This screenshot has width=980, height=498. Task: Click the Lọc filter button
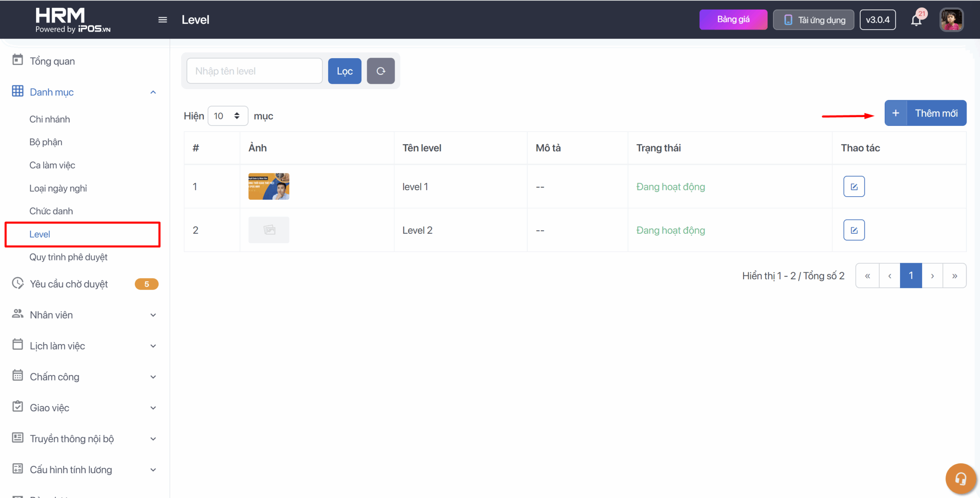coord(345,71)
